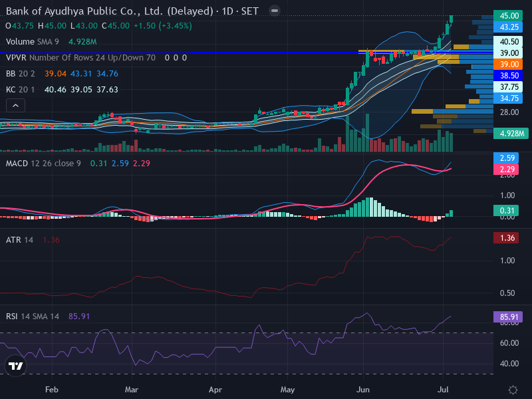Click the 37.75 price scale label
Image resolution: width=532 pixels, height=399 pixels.
click(508, 87)
